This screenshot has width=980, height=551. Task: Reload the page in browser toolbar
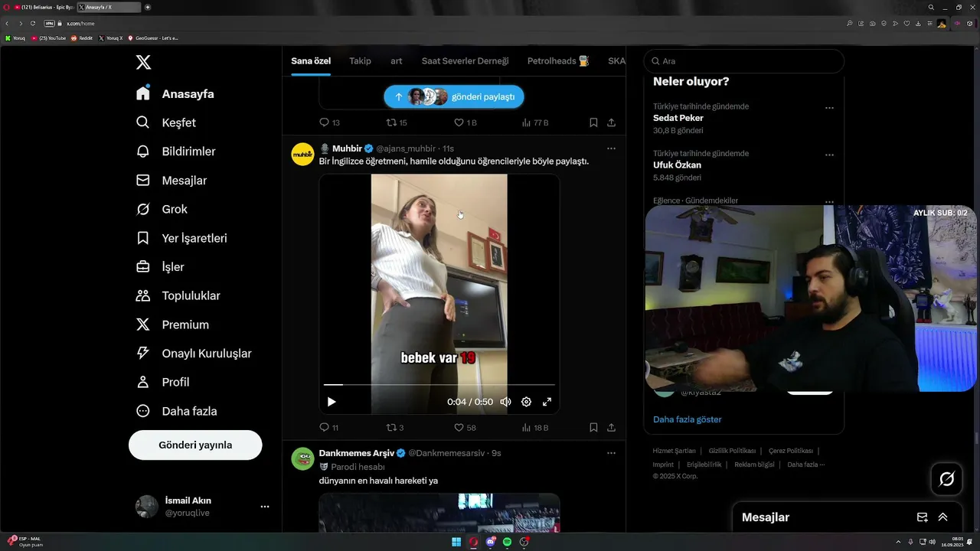click(33, 24)
